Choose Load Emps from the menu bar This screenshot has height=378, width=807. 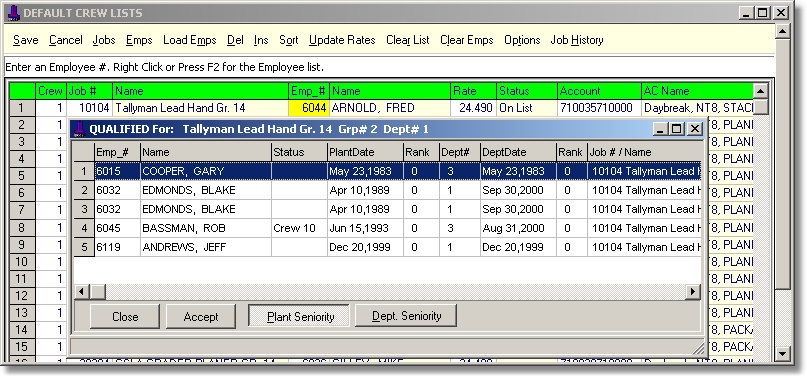(189, 40)
